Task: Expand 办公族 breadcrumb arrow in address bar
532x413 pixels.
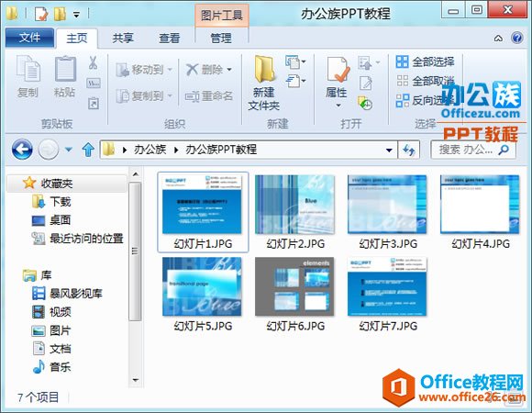Action: tap(176, 150)
